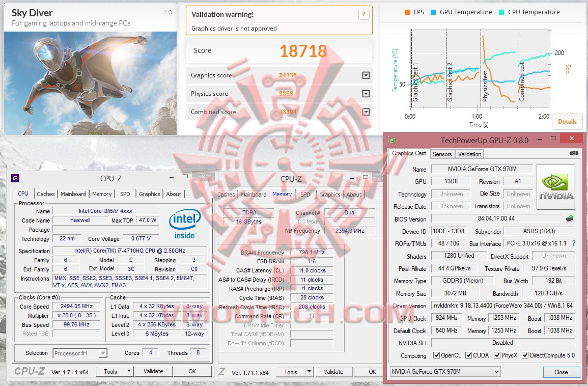
Task: Click the Memory Type GDDR5 (Micron) field
Action: tap(463, 281)
